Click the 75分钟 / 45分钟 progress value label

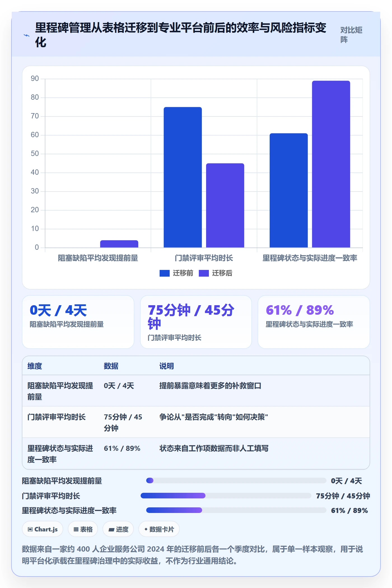tap(343, 496)
